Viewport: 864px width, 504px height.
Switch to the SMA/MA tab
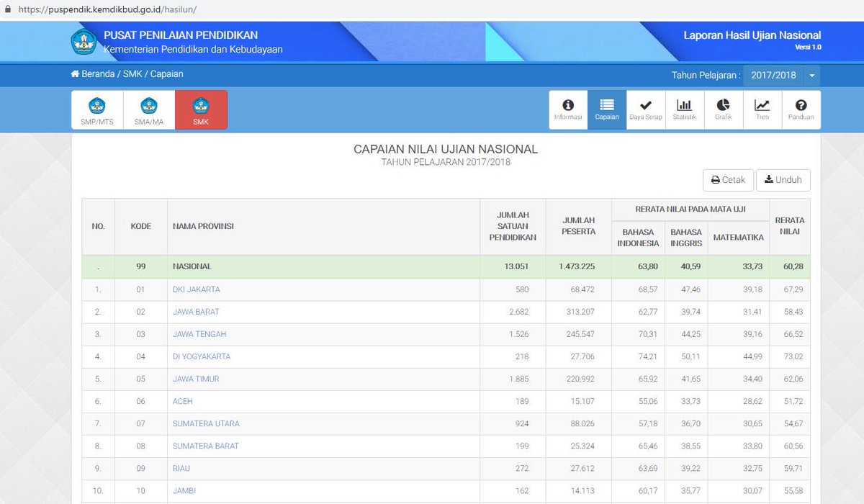point(149,110)
